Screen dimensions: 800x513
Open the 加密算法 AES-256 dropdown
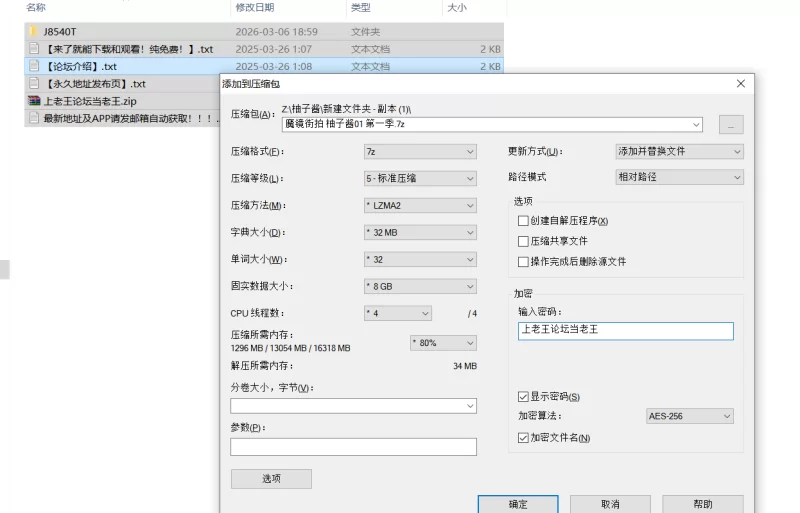(x=690, y=416)
